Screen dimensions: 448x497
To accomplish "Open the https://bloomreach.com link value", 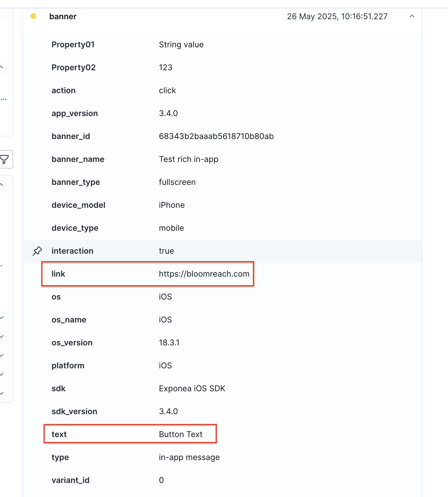I will point(204,274).
